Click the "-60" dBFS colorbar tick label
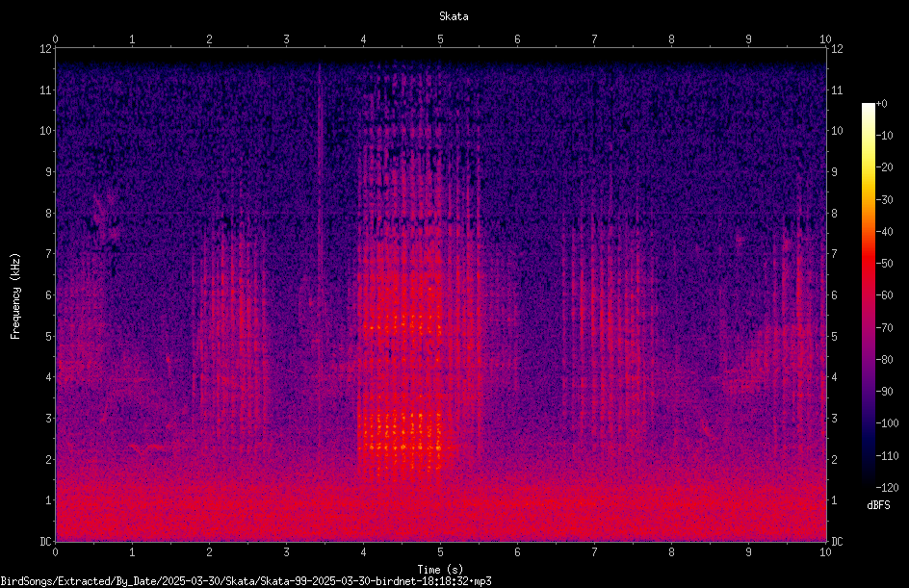 tap(884, 295)
